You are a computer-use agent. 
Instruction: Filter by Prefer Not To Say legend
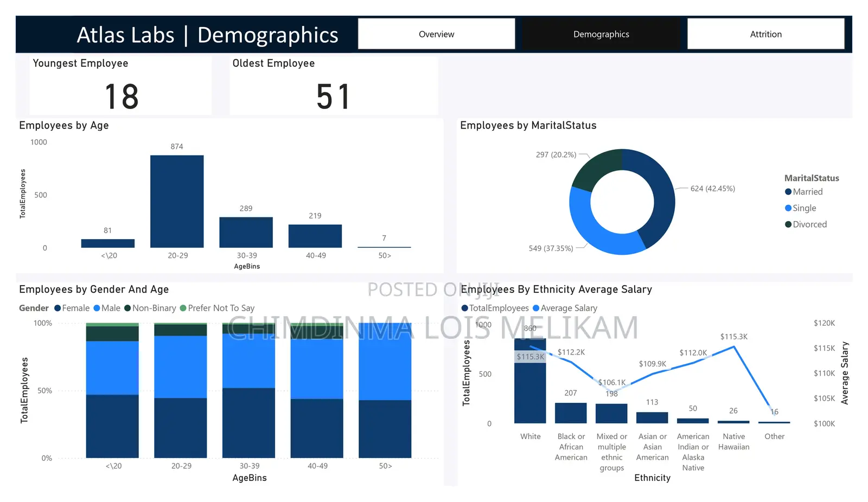(x=217, y=308)
